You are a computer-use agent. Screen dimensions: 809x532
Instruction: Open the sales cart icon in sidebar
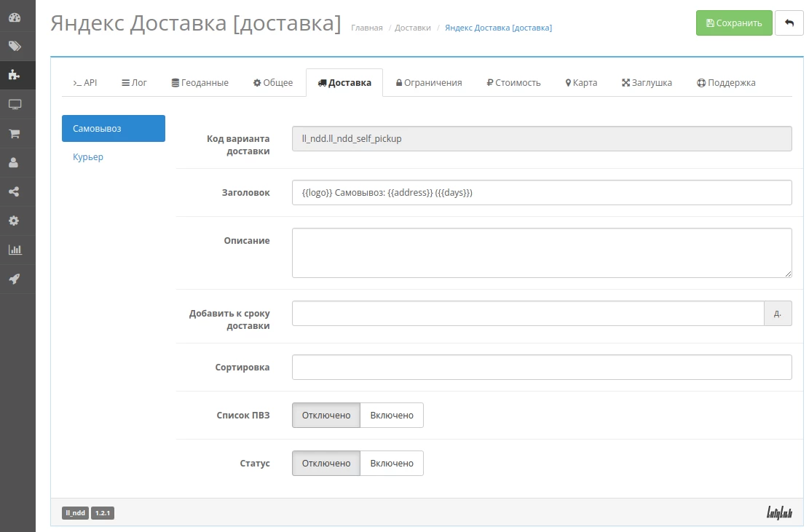tap(15, 133)
